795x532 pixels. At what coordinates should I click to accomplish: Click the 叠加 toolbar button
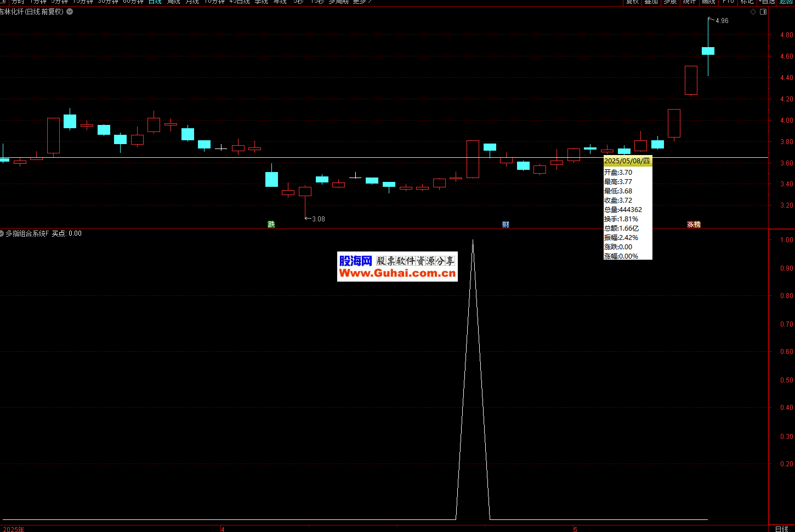pyautogui.click(x=651, y=2)
